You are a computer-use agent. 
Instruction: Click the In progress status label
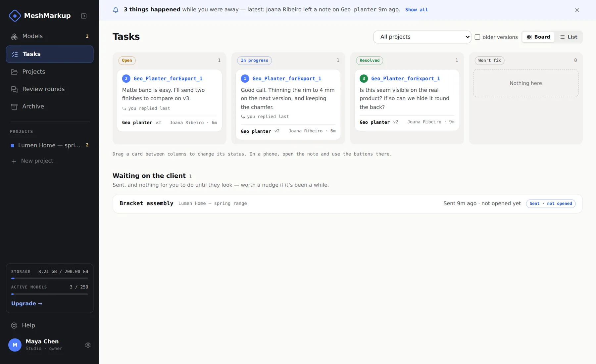254,61
